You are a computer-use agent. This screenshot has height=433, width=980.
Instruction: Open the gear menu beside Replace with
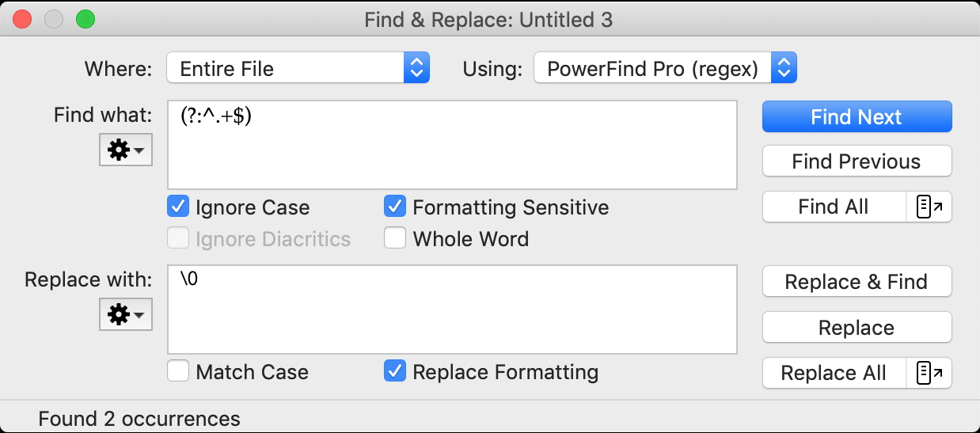tap(125, 315)
